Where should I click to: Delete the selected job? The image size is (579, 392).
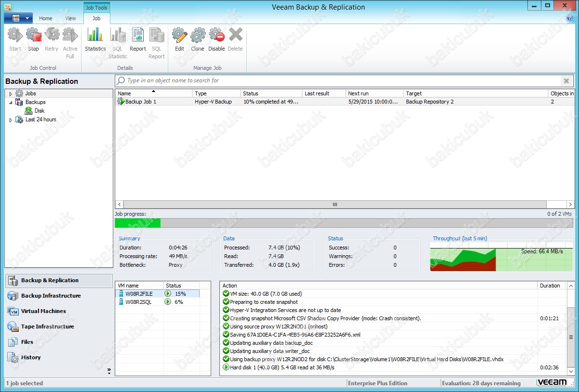click(x=235, y=35)
